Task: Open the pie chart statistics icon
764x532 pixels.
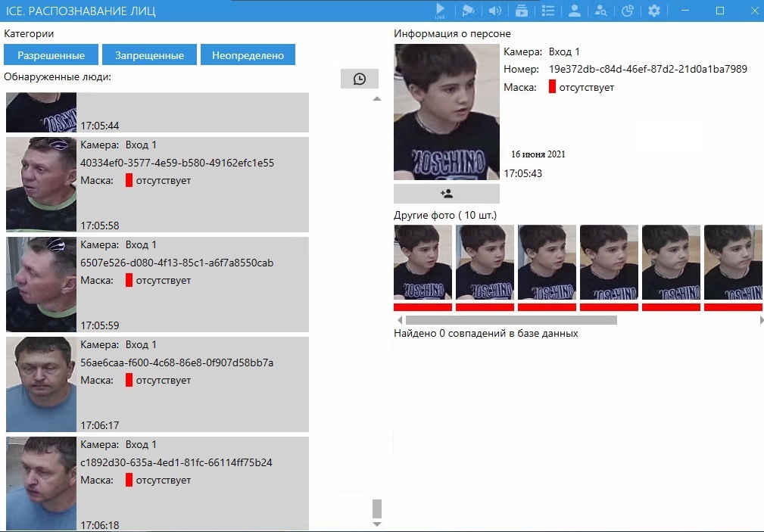Action: tap(628, 11)
